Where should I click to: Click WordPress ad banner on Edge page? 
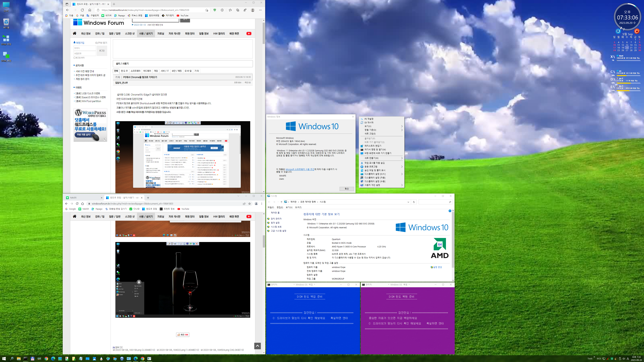90,125
